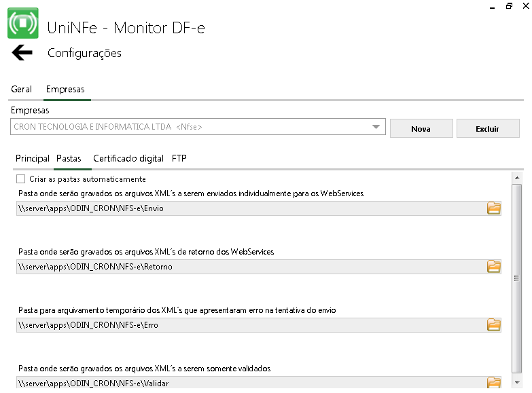Click the scrollbar down arrow
The image size is (532, 393).
tap(517, 383)
